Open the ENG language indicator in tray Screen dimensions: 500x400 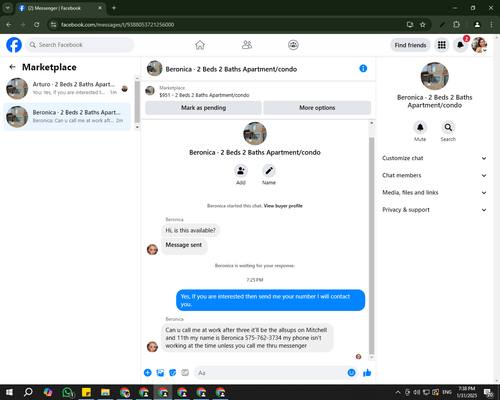tap(447, 392)
